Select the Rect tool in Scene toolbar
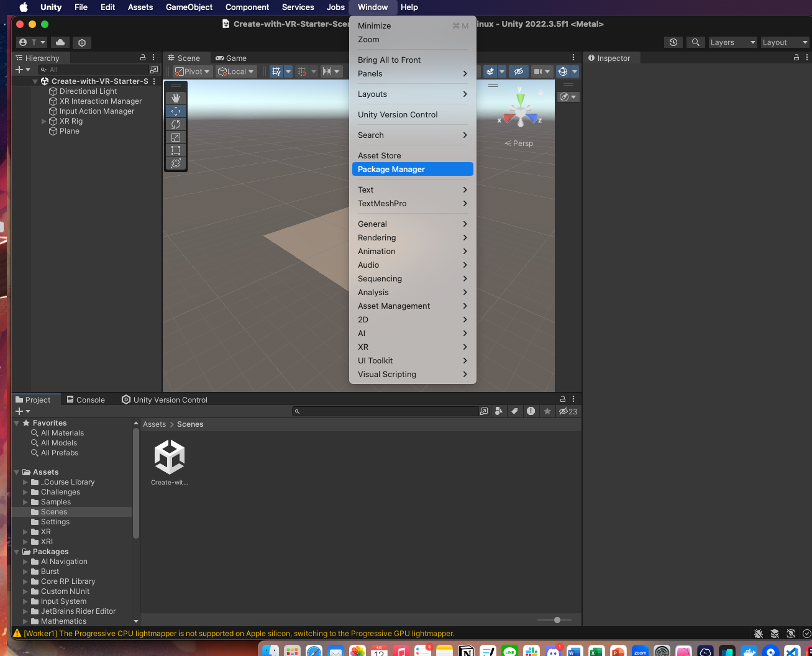This screenshot has height=656, width=812. (176, 150)
